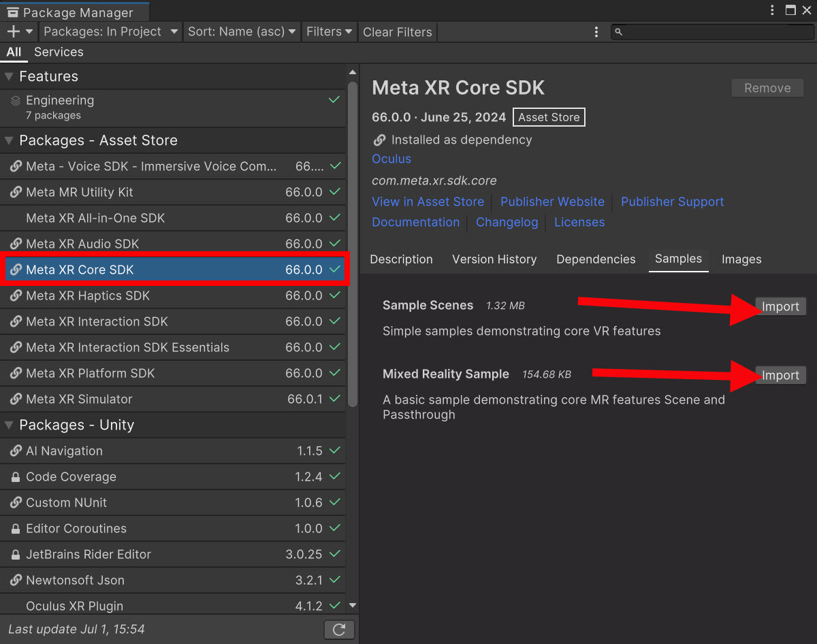This screenshot has width=817, height=644.
Task: Open the Sort: Name (asc) dropdown
Action: 242,31
